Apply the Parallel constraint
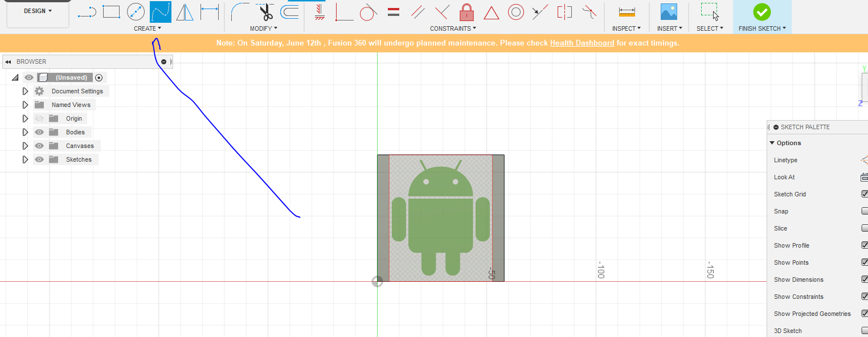Screen dimensions: 868x337 click(x=417, y=11)
